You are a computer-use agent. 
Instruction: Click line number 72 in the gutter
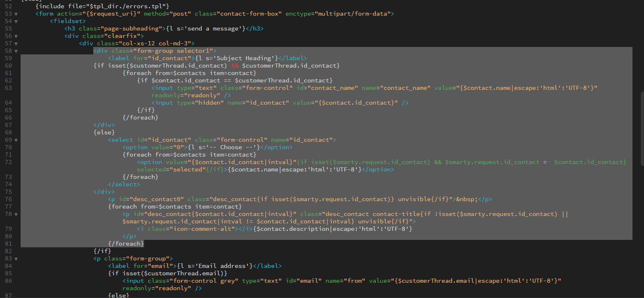click(x=9, y=162)
